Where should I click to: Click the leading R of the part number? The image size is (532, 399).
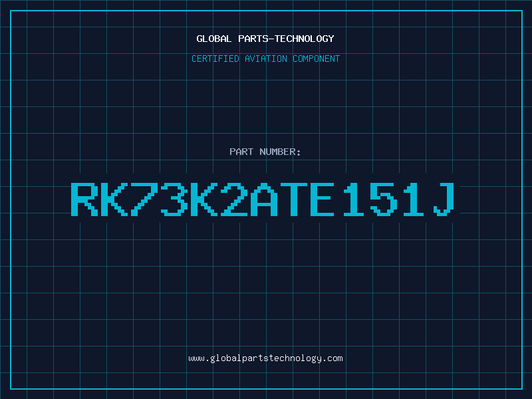[x=84, y=199]
